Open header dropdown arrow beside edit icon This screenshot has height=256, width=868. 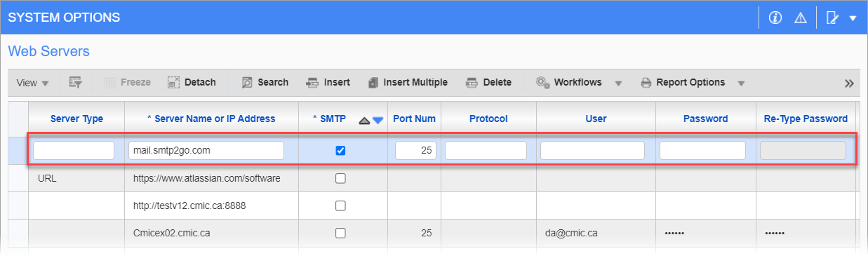point(853,18)
